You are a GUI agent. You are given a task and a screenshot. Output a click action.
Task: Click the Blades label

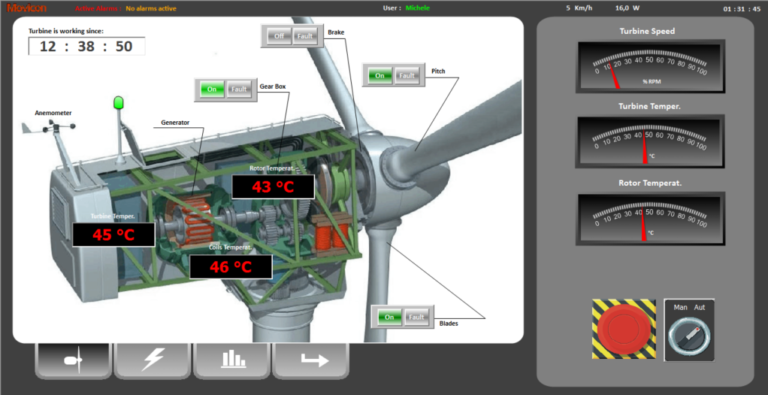point(449,323)
